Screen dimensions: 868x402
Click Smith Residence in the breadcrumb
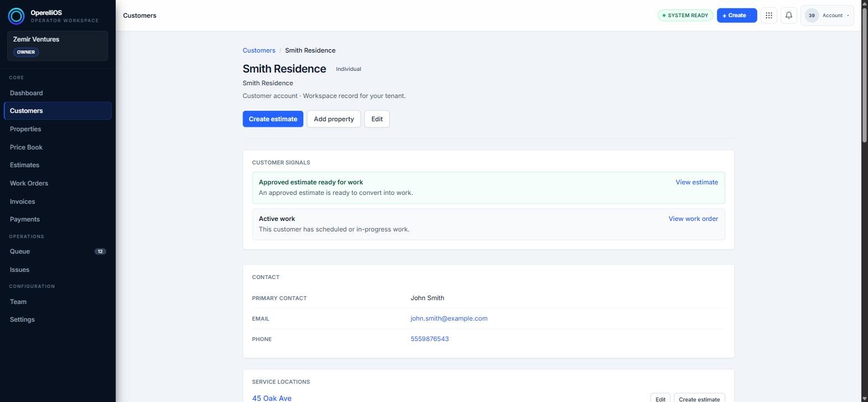(310, 50)
